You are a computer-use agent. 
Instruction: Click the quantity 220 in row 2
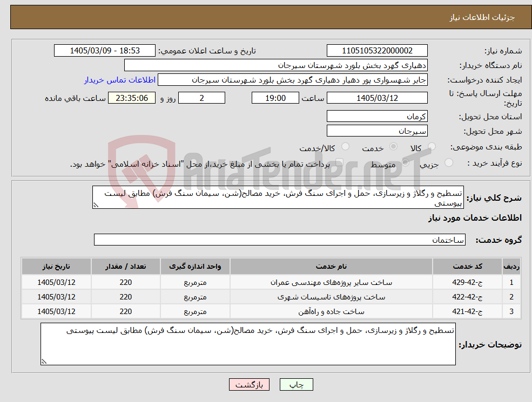click(x=125, y=297)
